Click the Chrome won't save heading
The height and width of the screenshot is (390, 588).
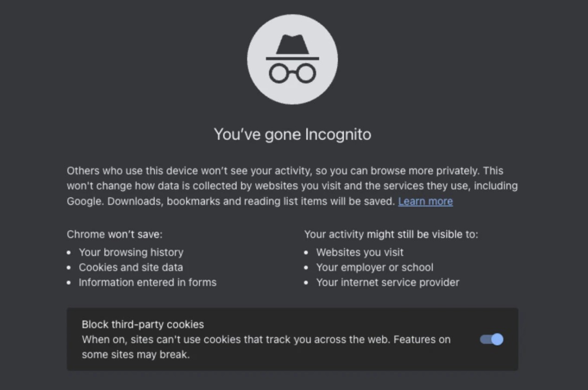pyautogui.click(x=114, y=234)
